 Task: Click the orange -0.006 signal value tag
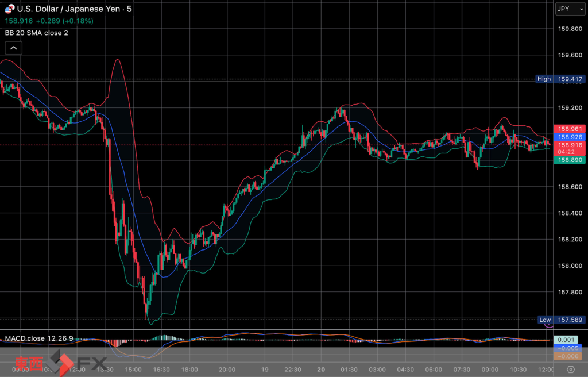click(x=568, y=356)
